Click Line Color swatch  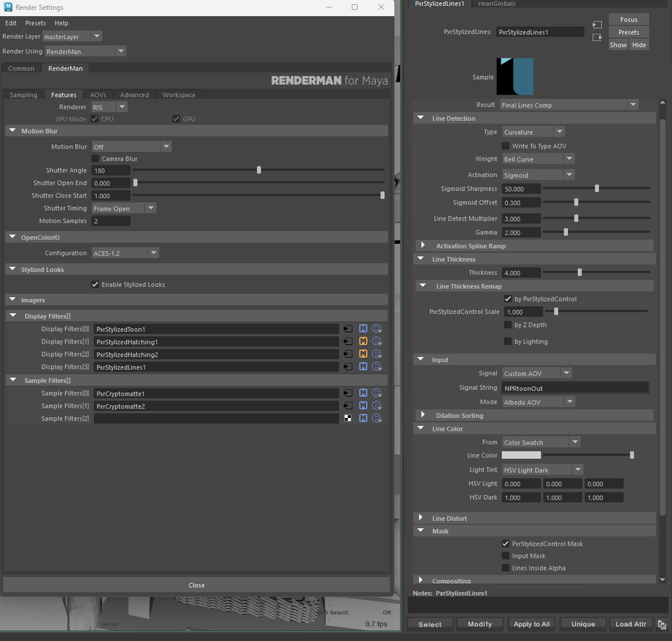point(521,455)
